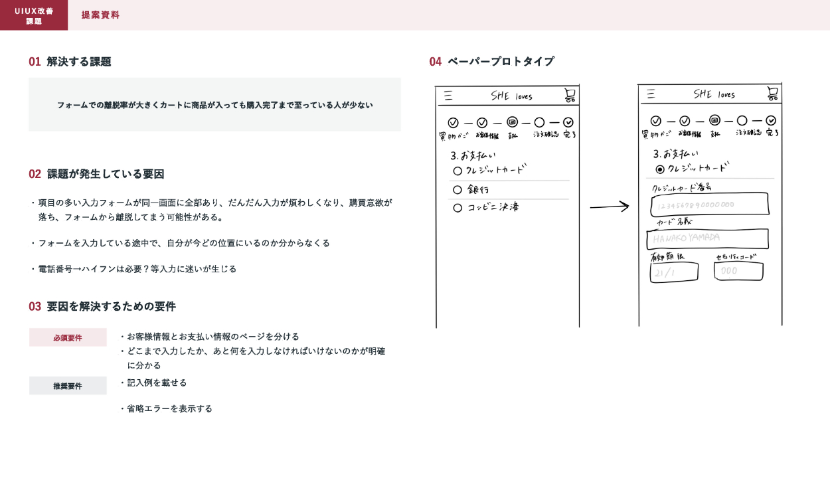Click 注文確認 step circle in card-form wireframe
Viewport: 830px width, 504px height.
[742, 121]
